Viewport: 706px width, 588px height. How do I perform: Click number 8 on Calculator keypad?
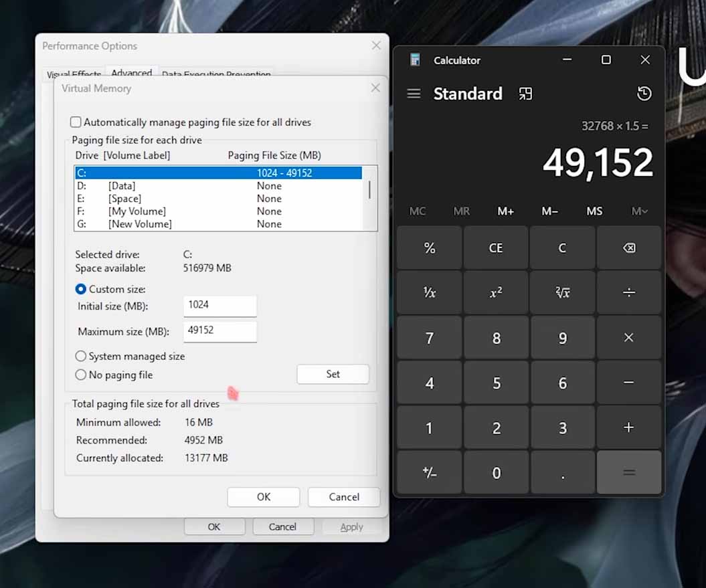point(496,338)
